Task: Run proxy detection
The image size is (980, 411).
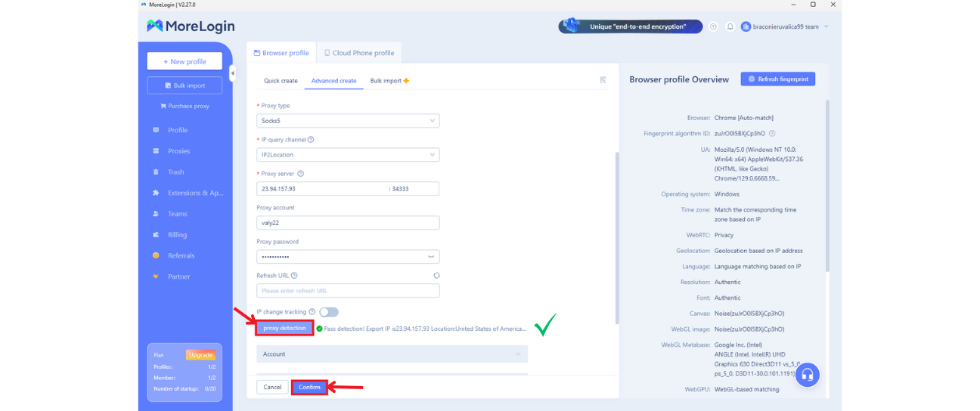Action: (284, 328)
